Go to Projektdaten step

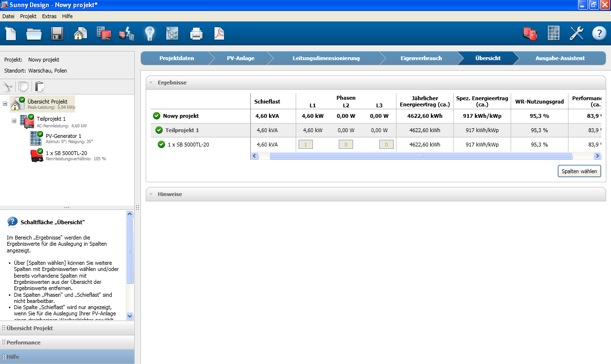point(176,58)
